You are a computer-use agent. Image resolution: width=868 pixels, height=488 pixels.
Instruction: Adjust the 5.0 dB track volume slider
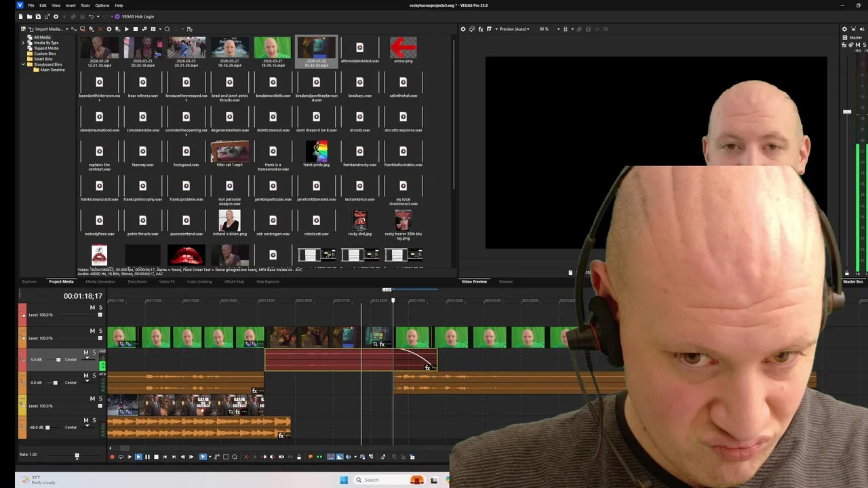tap(58, 360)
